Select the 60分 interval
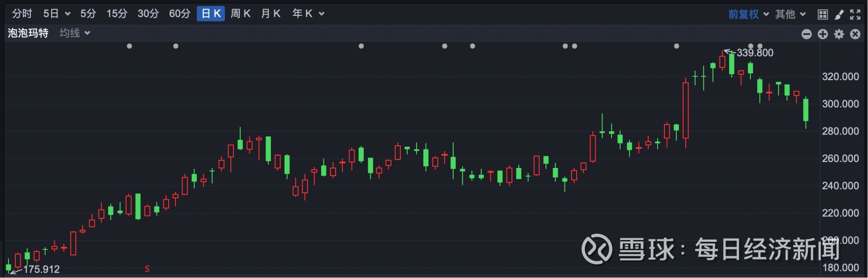This screenshot has width=868, height=278. (180, 14)
